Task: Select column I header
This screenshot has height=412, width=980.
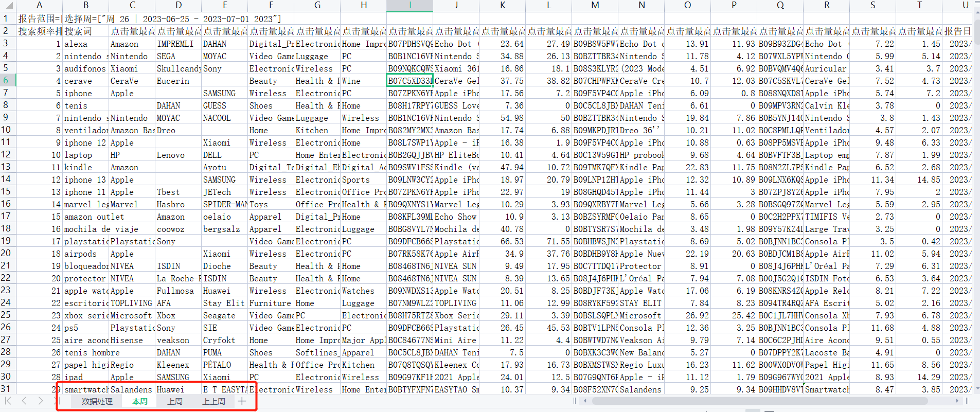Action: click(x=410, y=5)
